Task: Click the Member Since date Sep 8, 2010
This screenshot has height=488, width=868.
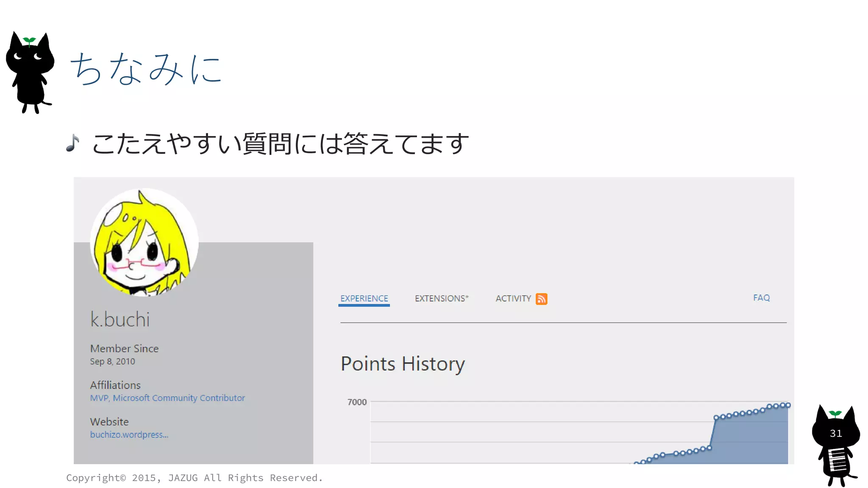Action: point(112,361)
